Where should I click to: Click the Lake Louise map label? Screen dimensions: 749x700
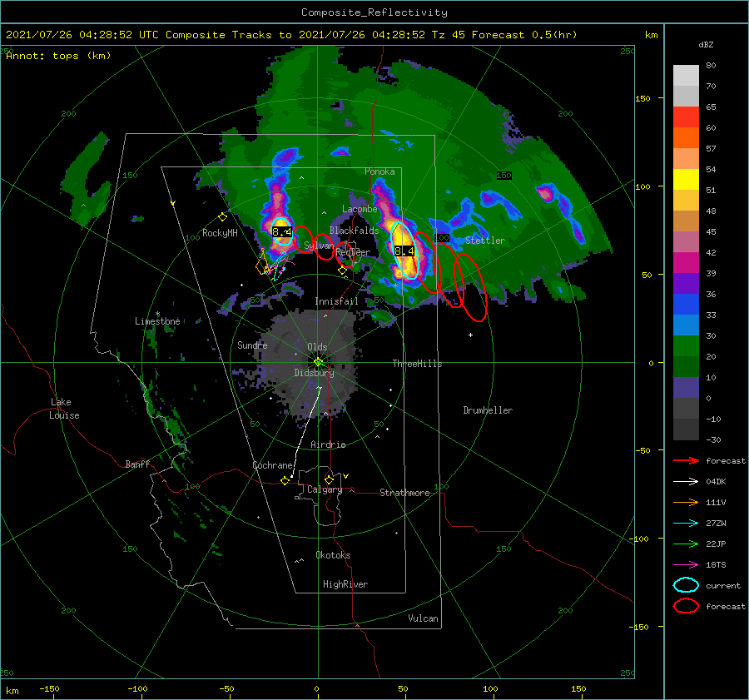64,409
